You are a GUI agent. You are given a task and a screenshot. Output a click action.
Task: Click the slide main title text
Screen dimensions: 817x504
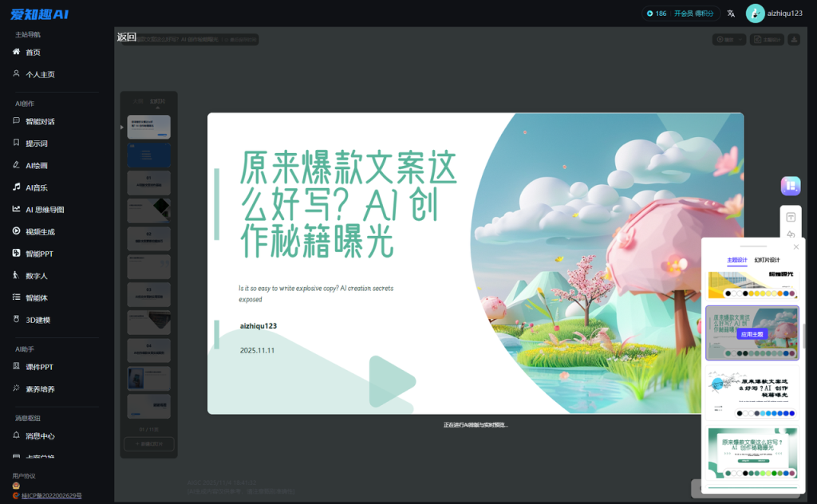click(x=348, y=204)
